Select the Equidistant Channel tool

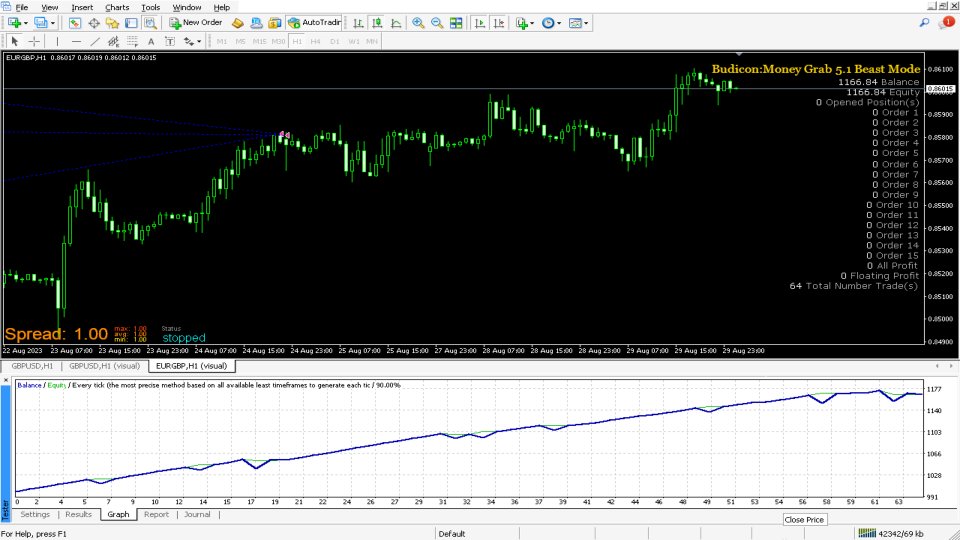[113, 41]
